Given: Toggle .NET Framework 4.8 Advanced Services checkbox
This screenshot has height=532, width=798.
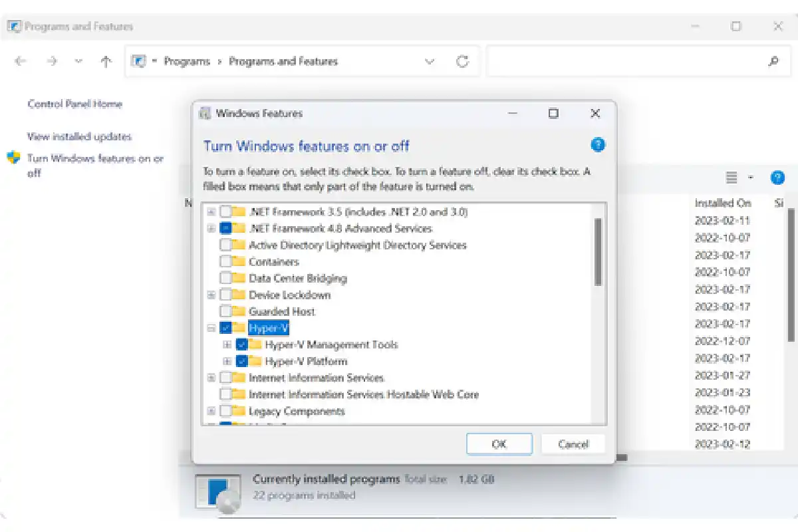Looking at the screenshot, I should tap(225, 228).
